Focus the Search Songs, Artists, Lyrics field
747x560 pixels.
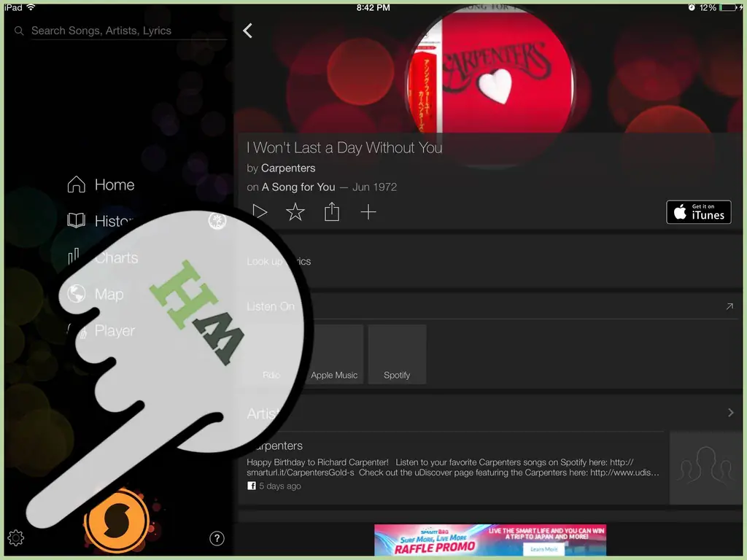[128, 31]
